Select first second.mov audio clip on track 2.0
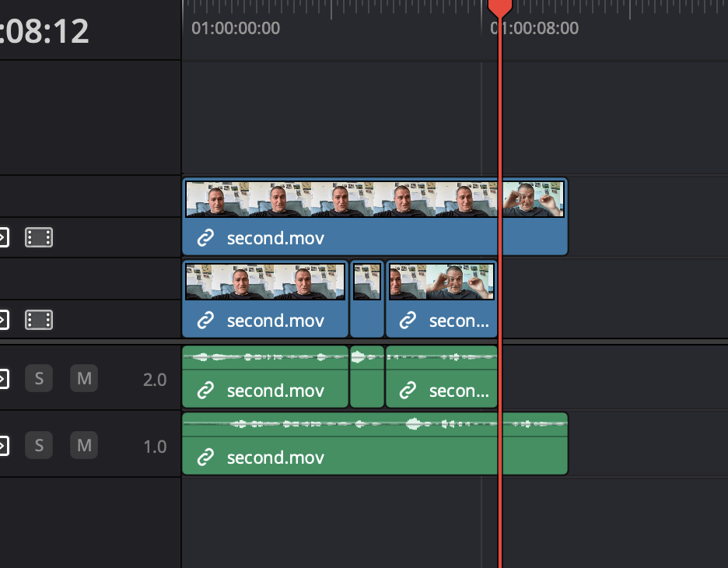 [x=265, y=377]
